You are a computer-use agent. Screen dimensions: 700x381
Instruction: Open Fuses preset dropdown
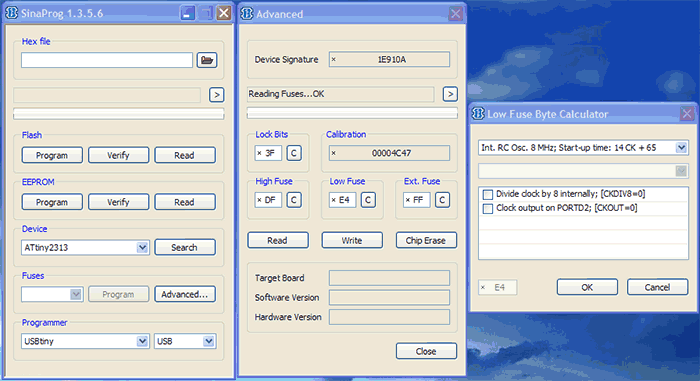tap(76, 294)
